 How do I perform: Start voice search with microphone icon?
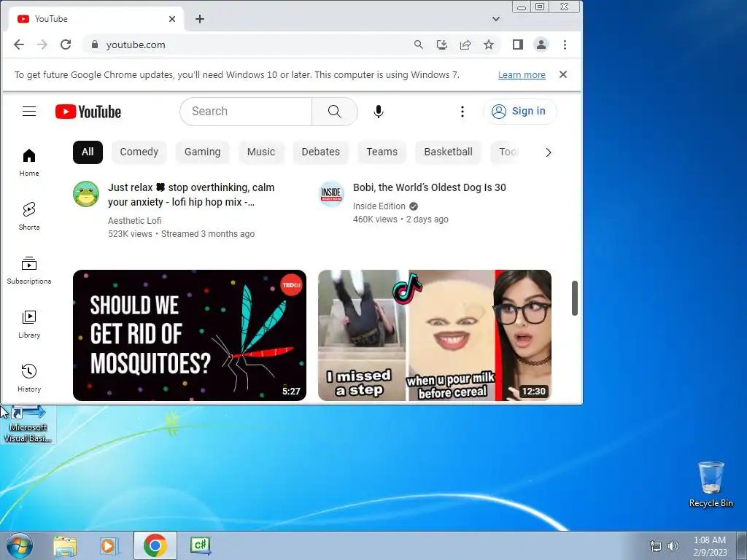379,112
